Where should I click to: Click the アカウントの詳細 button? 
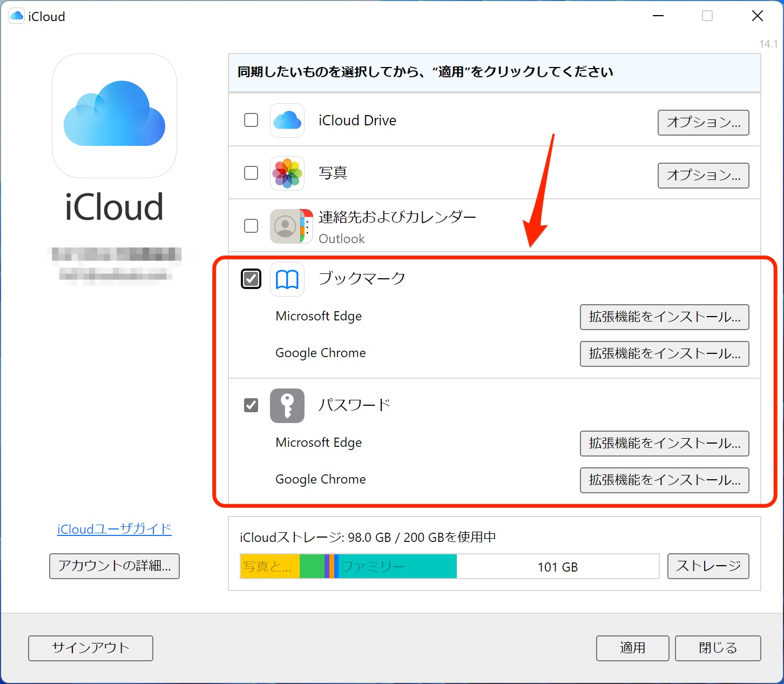114,566
